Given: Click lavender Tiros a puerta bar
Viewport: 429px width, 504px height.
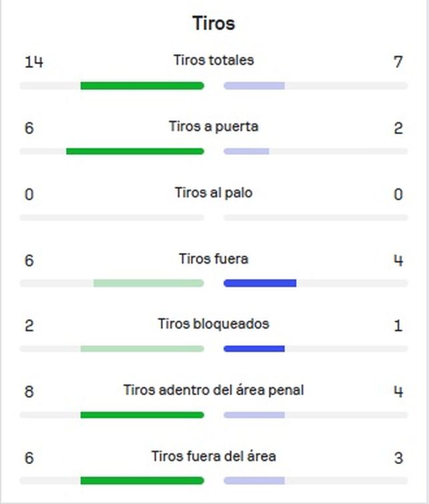Looking at the screenshot, I should point(246,152).
